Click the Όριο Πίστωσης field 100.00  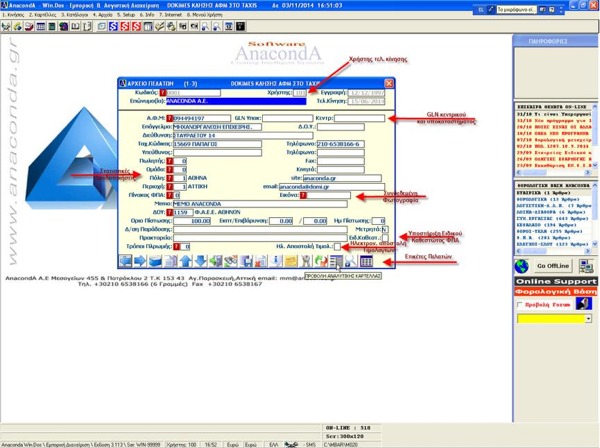pyautogui.click(x=192, y=221)
